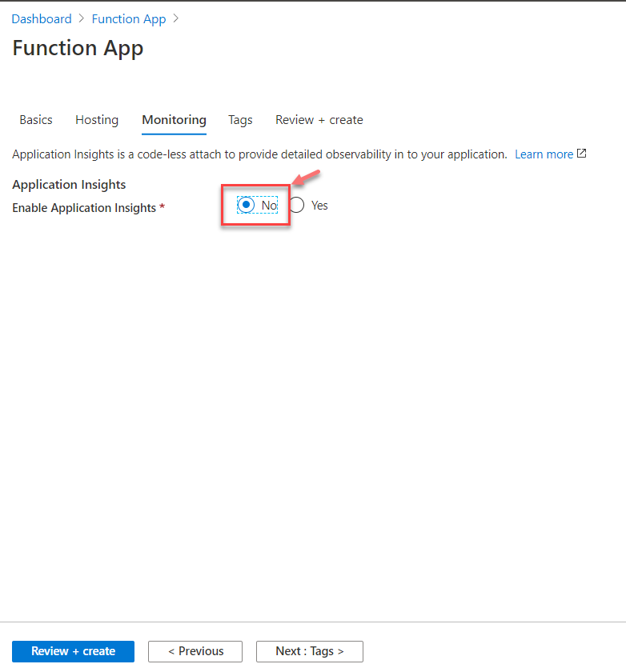Open the Hosting tab
Image resolution: width=626 pixels, height=672 pixels.
[x=97, y=120]
